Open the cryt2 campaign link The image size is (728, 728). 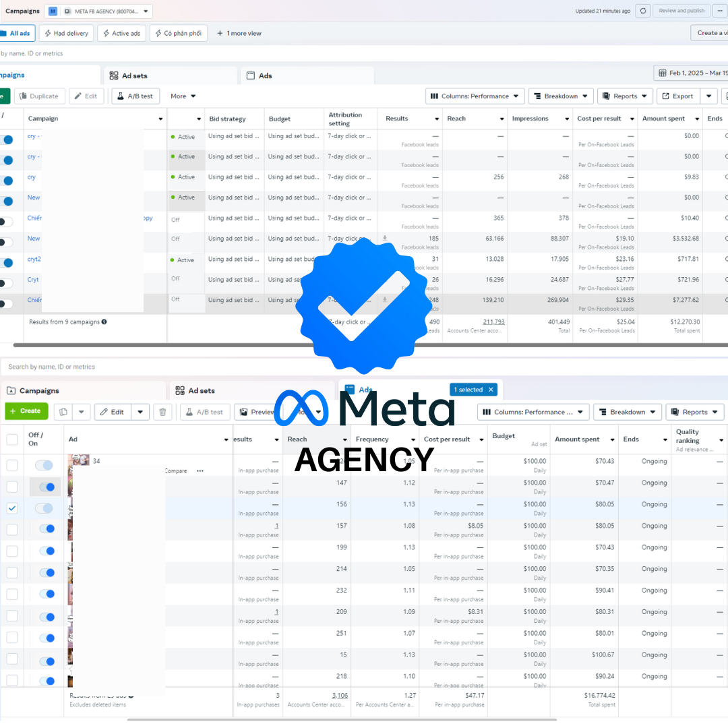(34, 259)
